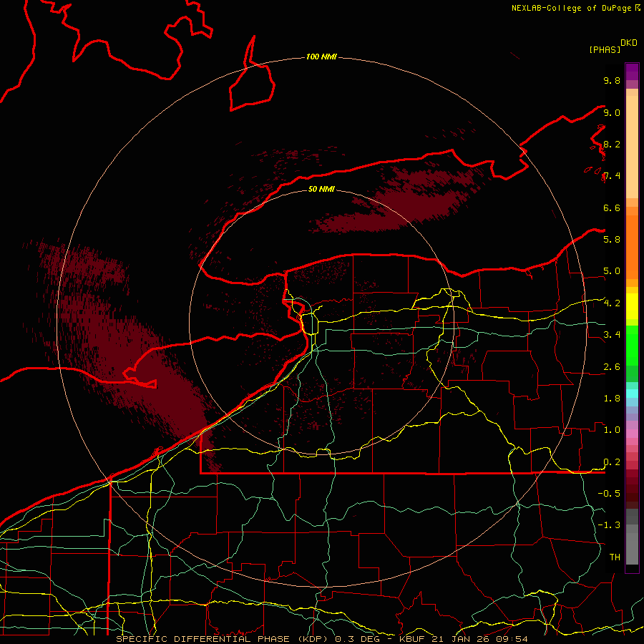The width and height of the screenshot is (644, 644).
Task: Click the purple top segment of color bar
Action: (x=632, y=72)
